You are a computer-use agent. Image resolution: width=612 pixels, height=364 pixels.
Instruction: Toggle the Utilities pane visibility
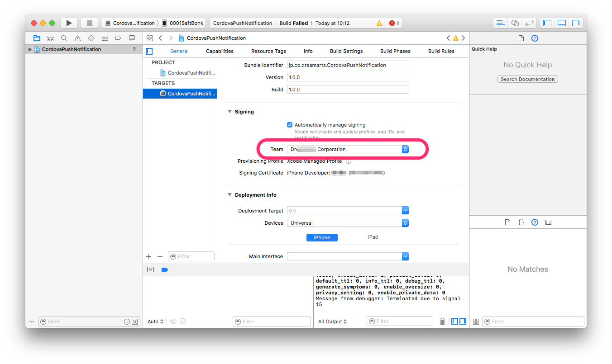pos(576,23)
